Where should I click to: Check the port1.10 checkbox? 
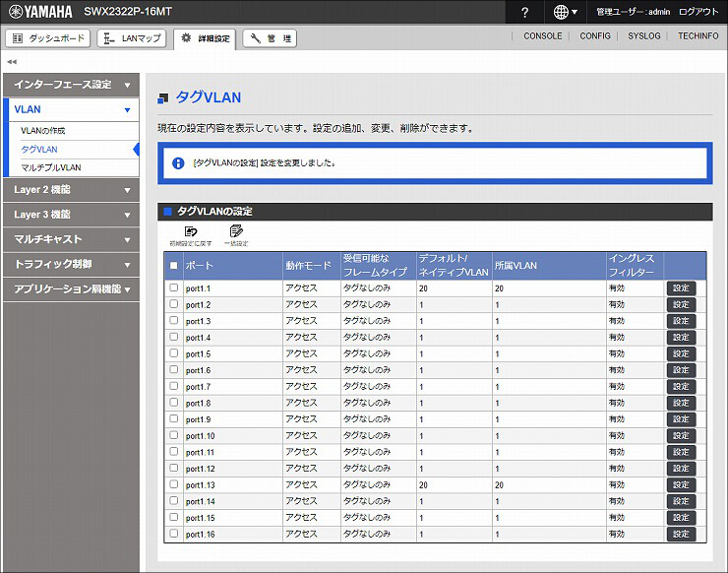tap(174, 435)
